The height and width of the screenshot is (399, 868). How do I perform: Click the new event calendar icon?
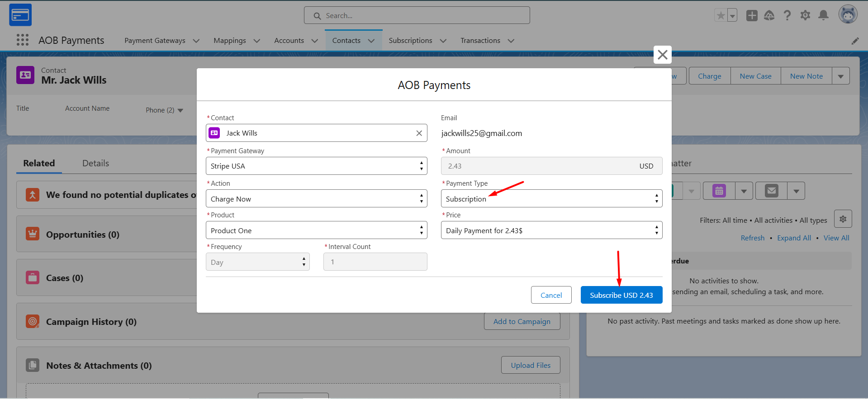coord(719,191)
